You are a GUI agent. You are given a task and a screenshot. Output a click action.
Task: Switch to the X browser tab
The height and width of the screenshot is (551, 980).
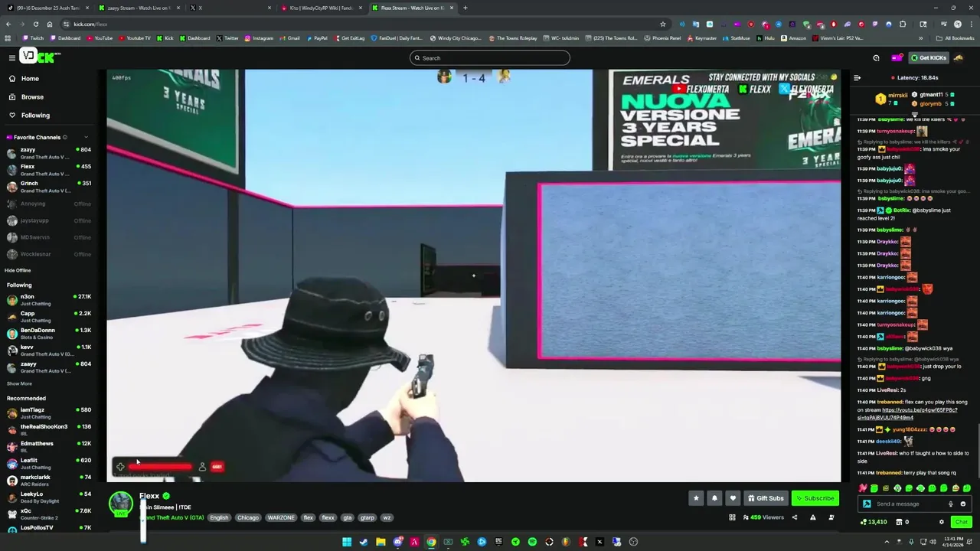click(230, 8)
